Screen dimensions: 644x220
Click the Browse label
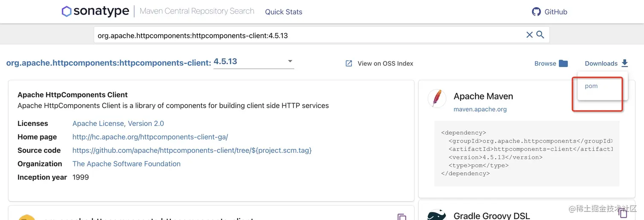tap(545, 63)
